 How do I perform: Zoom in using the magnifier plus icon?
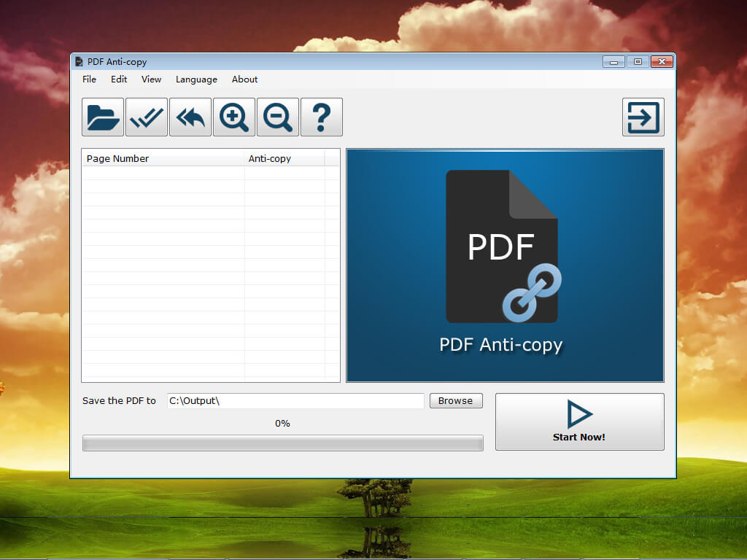coord(234,117)
